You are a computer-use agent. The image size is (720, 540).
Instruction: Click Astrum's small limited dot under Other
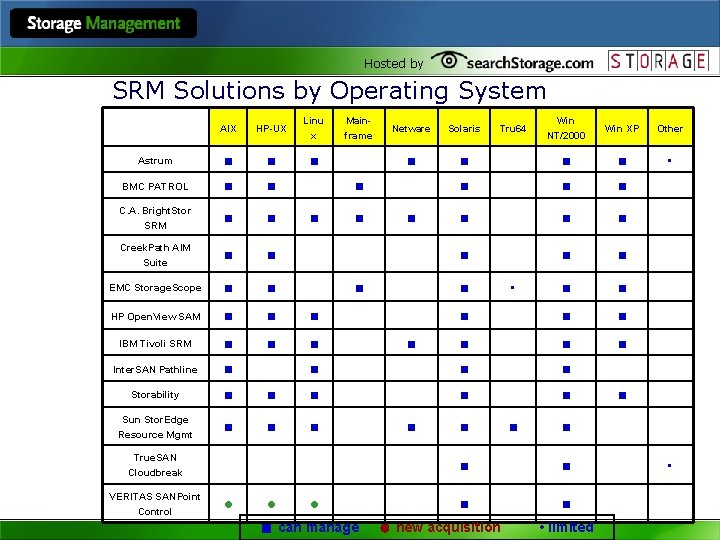pyautogui.click(x=669, y=160)
